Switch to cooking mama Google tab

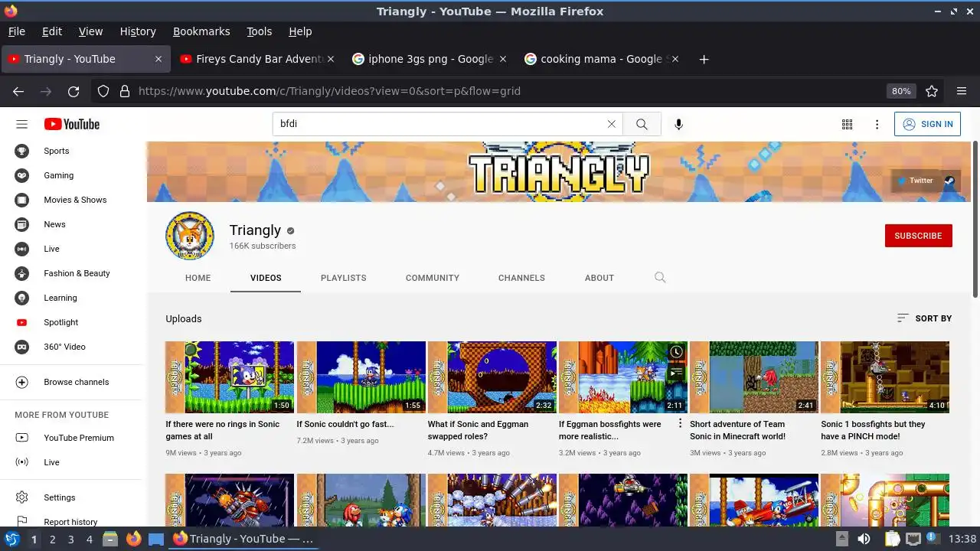point(603,59)
